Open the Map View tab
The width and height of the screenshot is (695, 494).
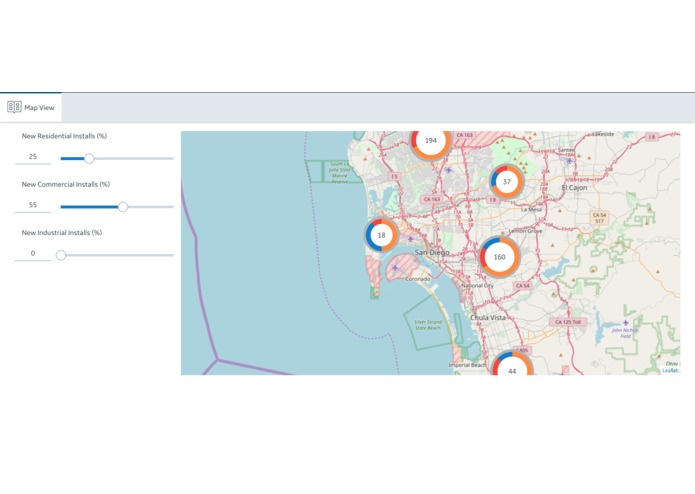pyautogui.click(x=31, y=107)
